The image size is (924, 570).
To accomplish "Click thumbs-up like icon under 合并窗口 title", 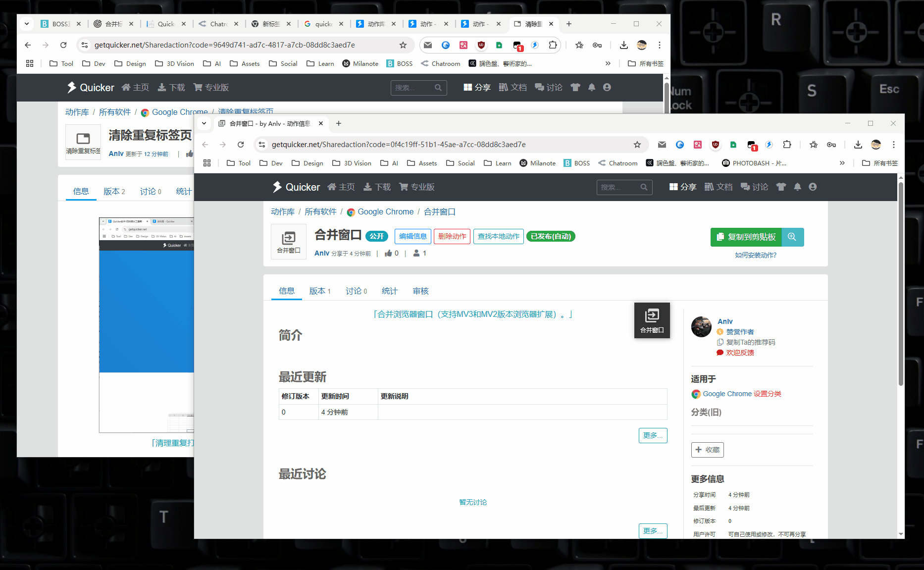I will point(388,253).
